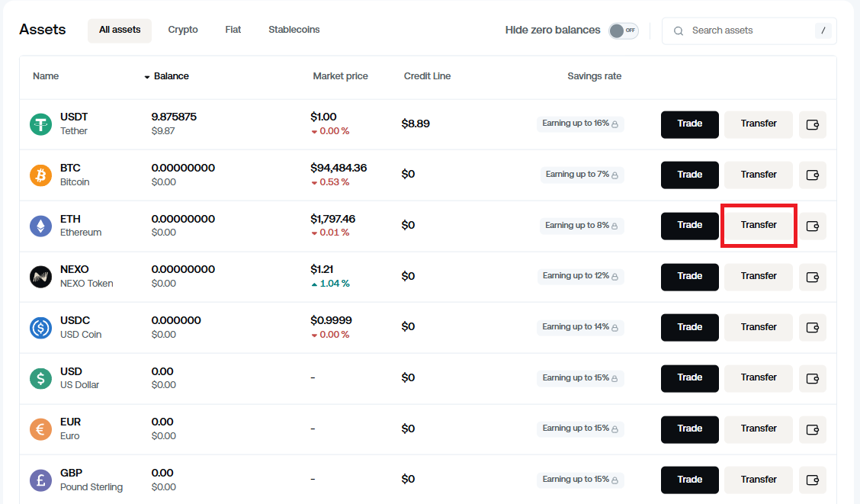This screenshot has height=504, width=860.
Task: Click the USDC market price $0.9999
Action: 332,320
